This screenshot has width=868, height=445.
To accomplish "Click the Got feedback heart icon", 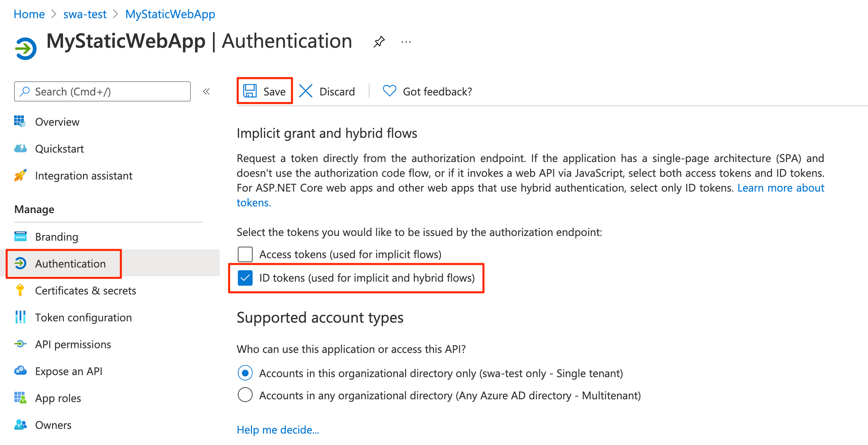I will 389,91.
